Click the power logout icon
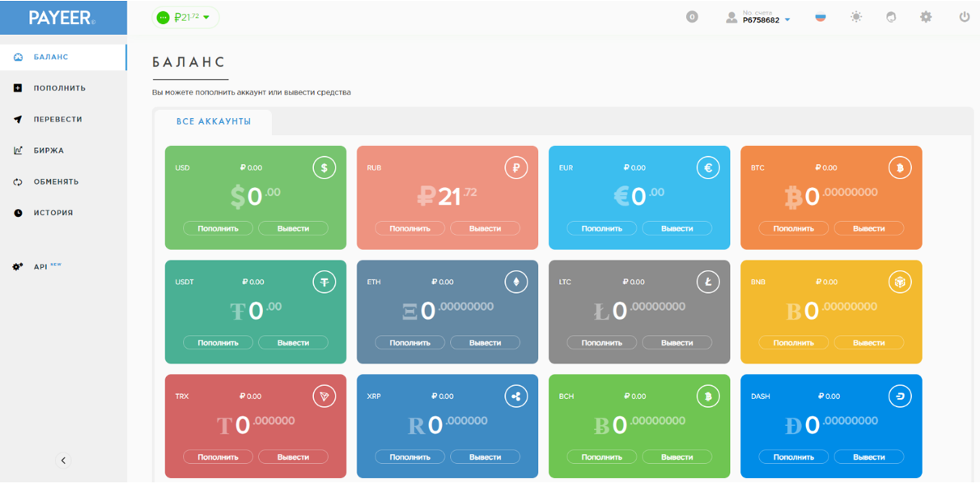 pos(964,17)
